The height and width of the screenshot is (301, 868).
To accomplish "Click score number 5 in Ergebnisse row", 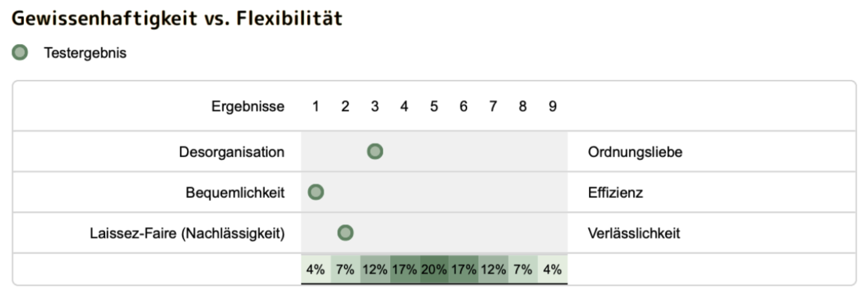I will click(434, 106).
